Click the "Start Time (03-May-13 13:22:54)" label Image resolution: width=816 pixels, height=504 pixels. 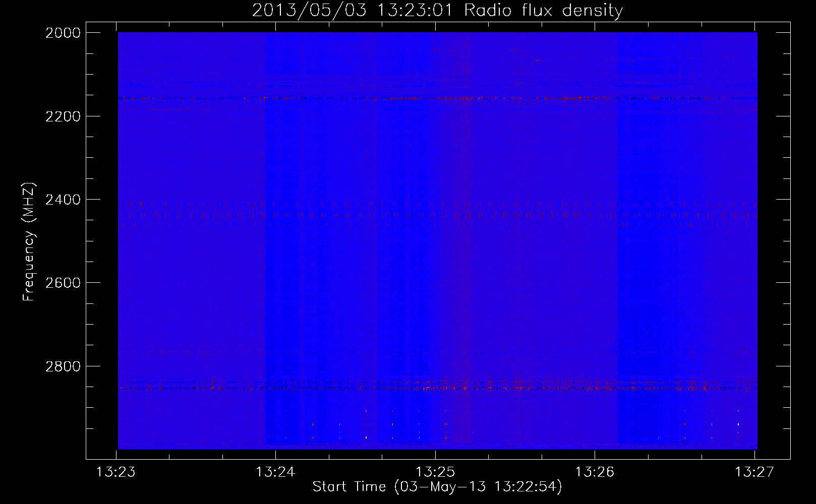(437, 487)
